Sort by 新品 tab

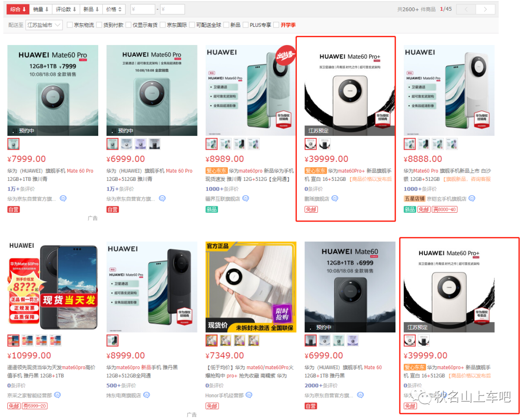click(91, 9)
